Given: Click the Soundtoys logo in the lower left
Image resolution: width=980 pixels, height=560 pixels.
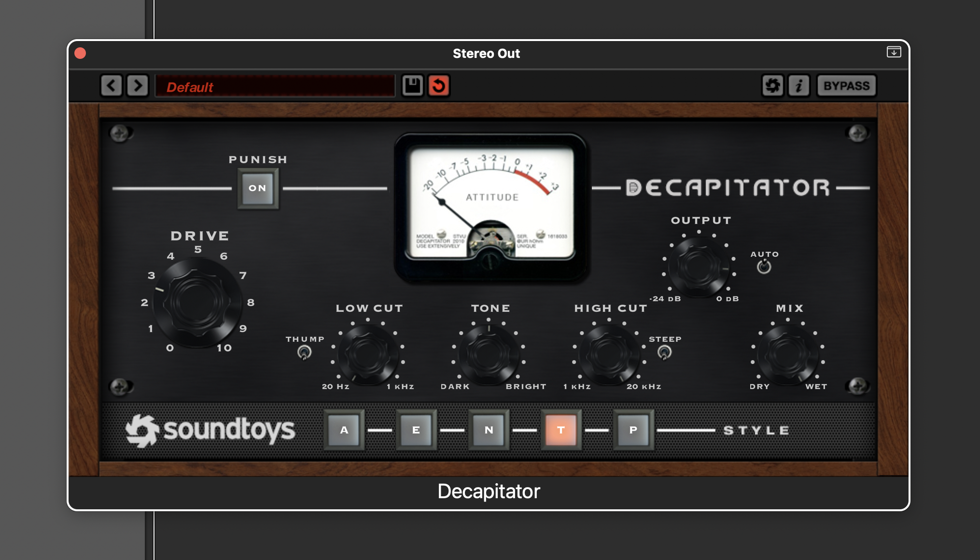Looking at the screenshot, I should point(211,429).
